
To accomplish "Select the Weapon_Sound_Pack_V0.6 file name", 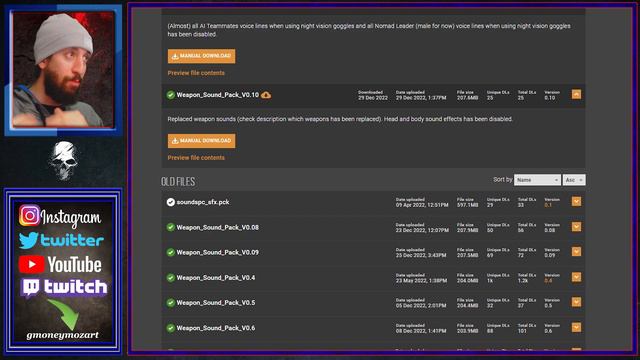I will tap(216, 328).
